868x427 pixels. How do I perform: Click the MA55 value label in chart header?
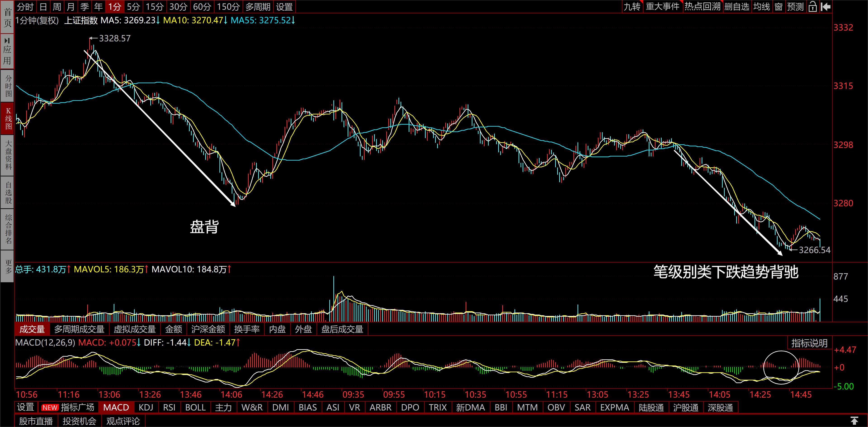pyautogui.click(x=263, y=20)
